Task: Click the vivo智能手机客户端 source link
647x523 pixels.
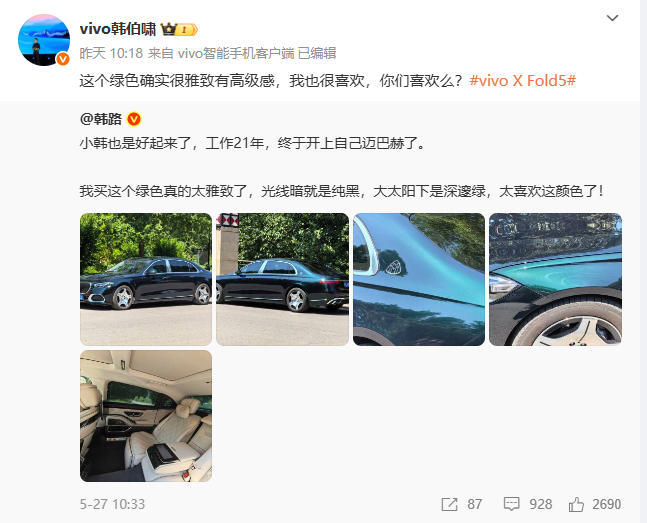Action: [236, 53]
